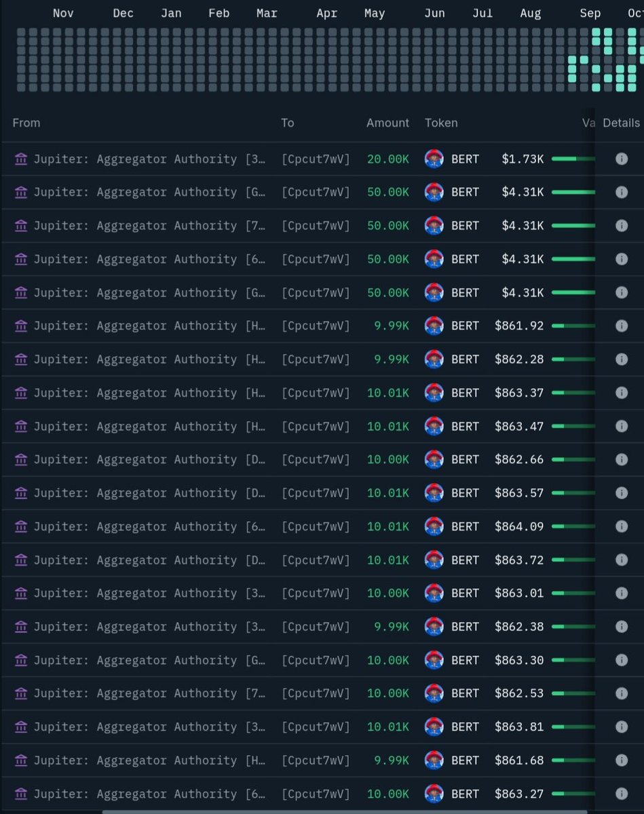Image resolution: width=644 pixels, height=814 pixels.
Task: Select BERT token logo on $862.28 row
Action: tap(434, 359)
